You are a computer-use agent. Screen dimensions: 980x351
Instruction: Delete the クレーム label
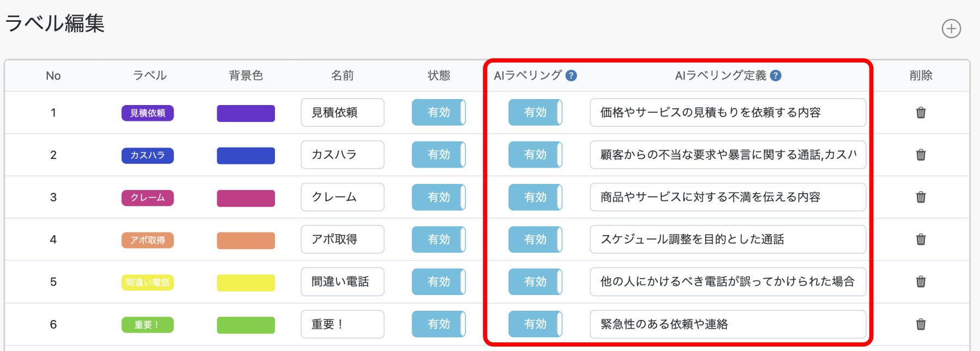pyautogui.click(x=921, y=197)
